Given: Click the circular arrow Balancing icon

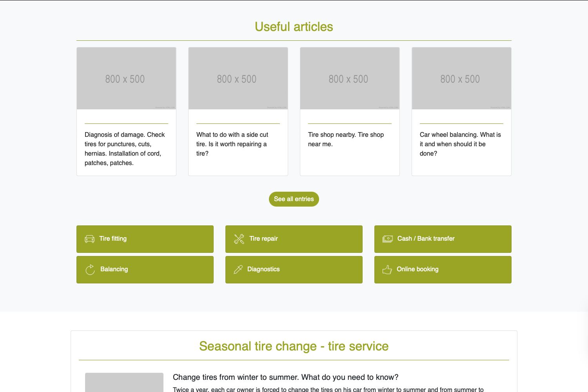Looking at the screenshot, I should coord(90,270).
